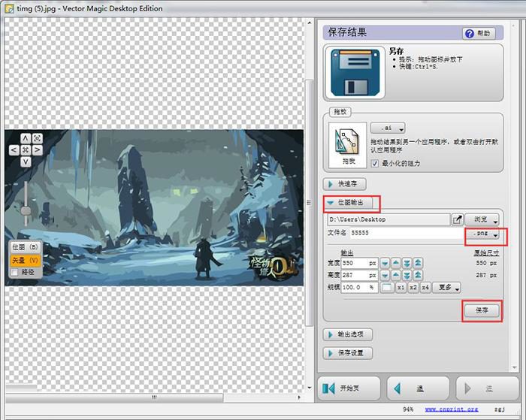The image size is (526, 420).
Task: Click the preview scroll right arrow
Action: tap(299, 397)
